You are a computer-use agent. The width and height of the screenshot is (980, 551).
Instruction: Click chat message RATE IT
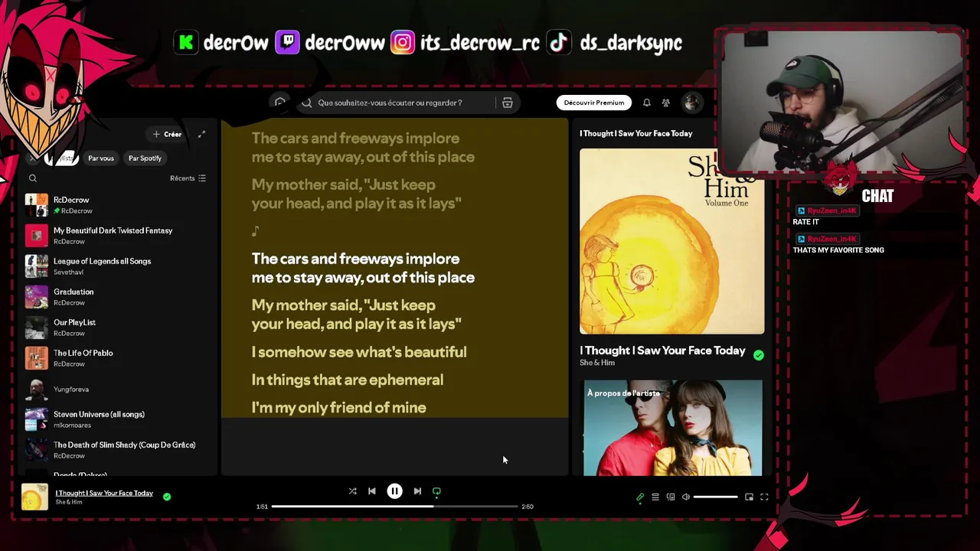coord(806,222)
